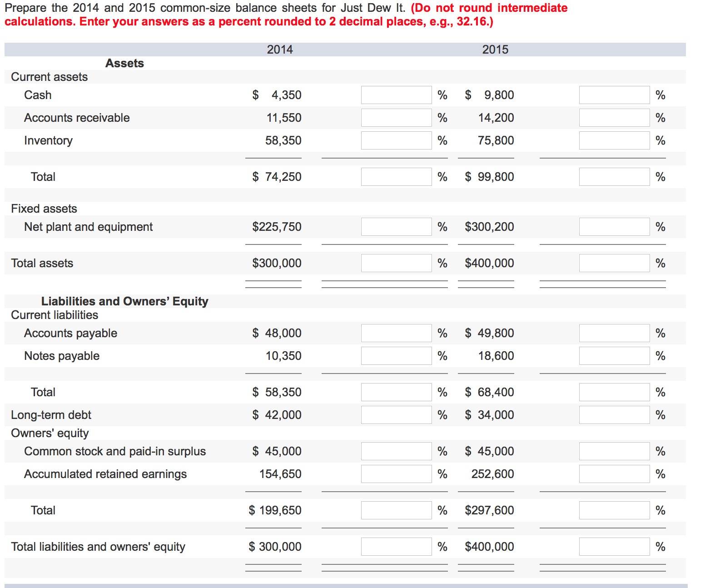This screenshot has height=588, width=725.
Task: Click the 2014 owners' equity Total $199,650
Action: [x=275, y=510]
